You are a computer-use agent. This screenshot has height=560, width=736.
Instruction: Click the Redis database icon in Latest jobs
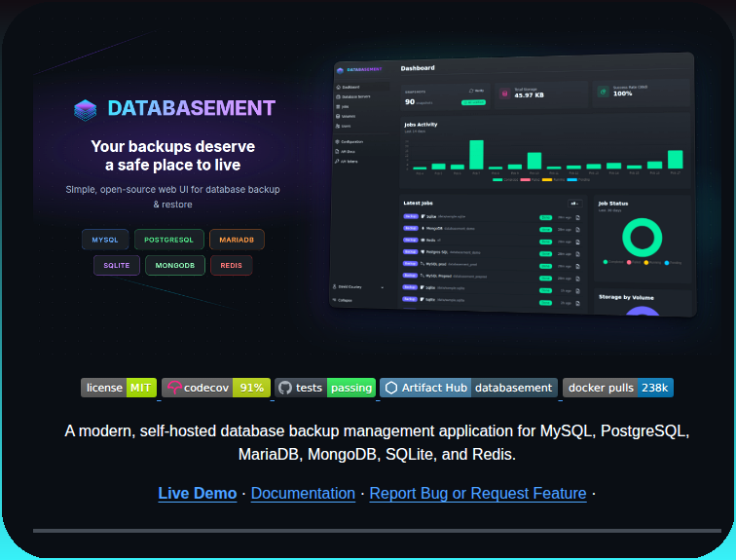(x=423, y=240)
